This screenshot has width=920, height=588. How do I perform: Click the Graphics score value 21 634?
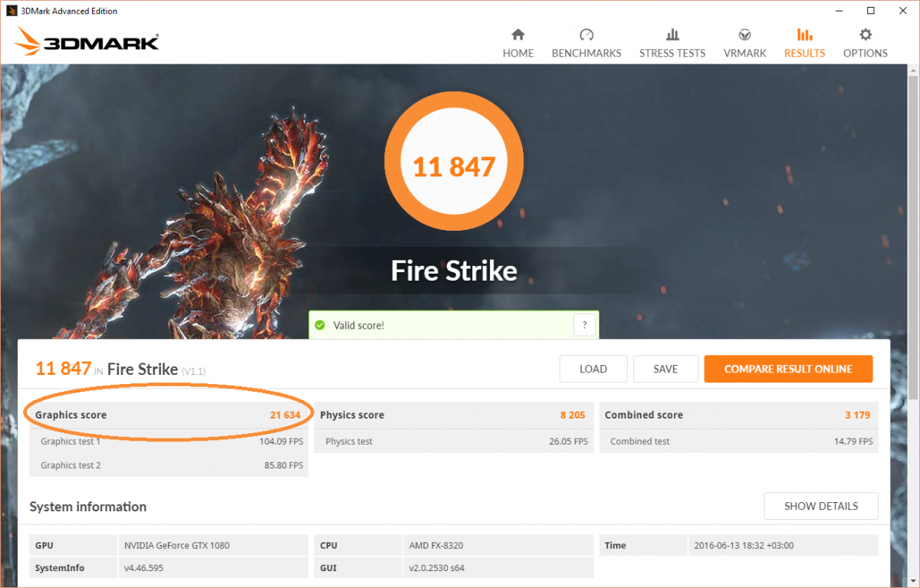pos(285,415)
